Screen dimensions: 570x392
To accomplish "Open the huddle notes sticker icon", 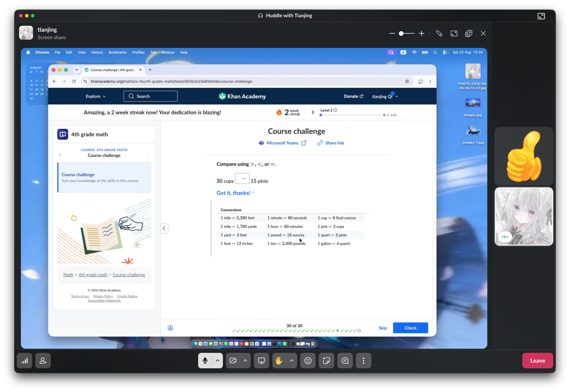I will (326, 361).
